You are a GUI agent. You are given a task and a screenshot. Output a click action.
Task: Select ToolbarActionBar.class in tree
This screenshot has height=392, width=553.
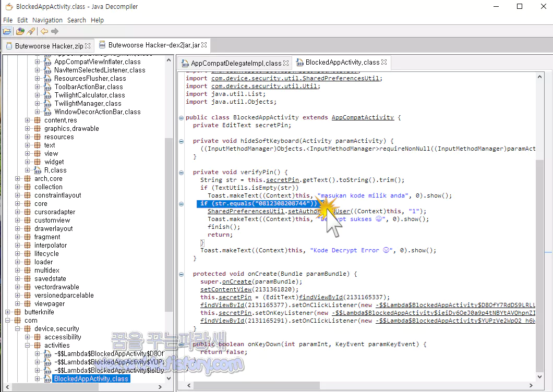(x=89, y=87)
